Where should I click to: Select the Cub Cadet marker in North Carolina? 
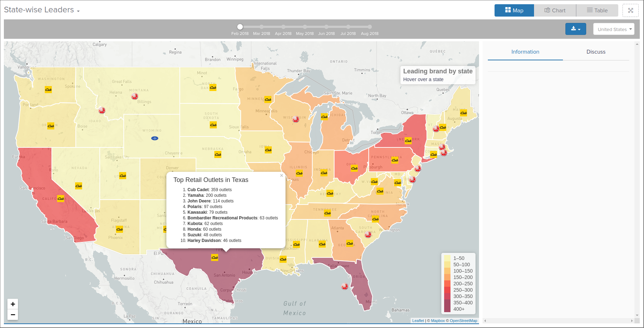pos(375,219)
